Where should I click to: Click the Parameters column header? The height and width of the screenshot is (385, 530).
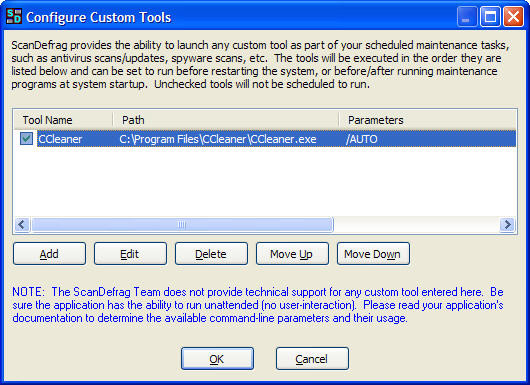(428, 120)
